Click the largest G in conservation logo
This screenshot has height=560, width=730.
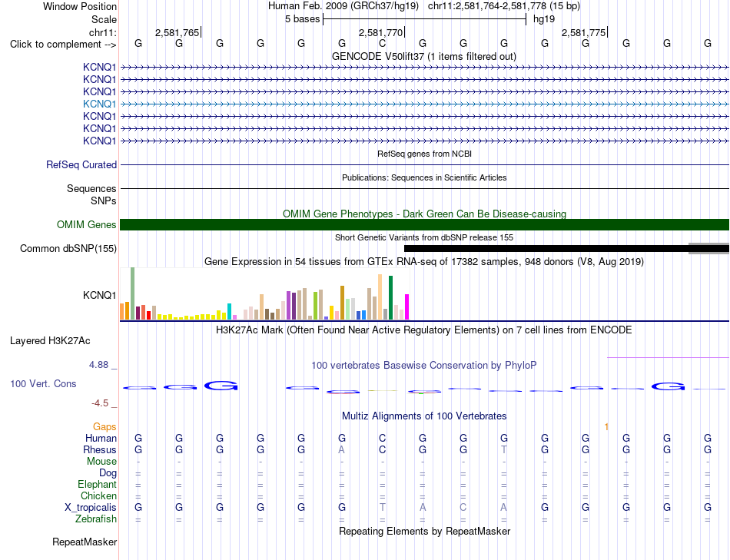221,386
